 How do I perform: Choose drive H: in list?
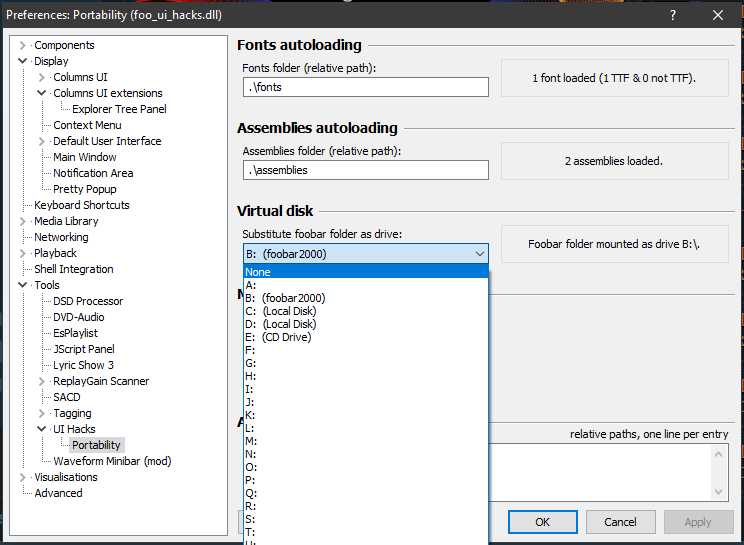(366, 377)
